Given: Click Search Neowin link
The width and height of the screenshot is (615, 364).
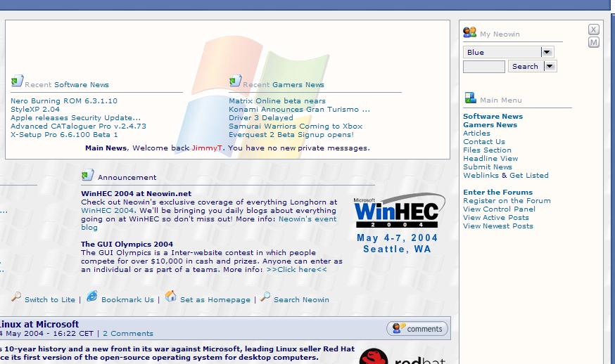Looking at the screenshot, I should 301,299.
